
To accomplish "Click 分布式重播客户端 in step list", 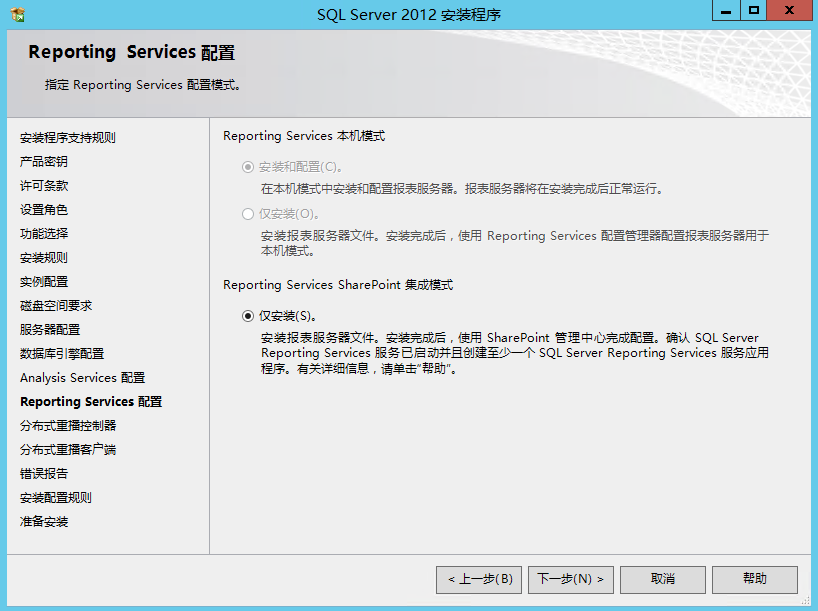I will pos(68,450).
